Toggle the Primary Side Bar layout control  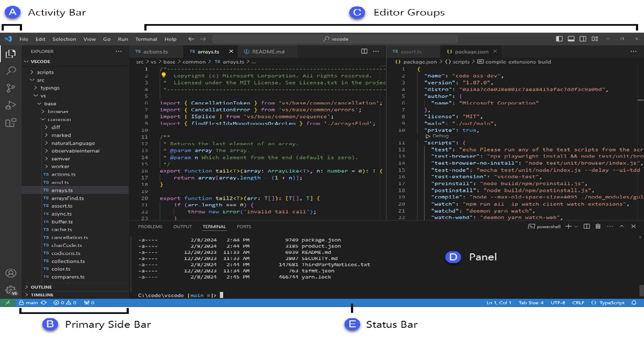559,39
